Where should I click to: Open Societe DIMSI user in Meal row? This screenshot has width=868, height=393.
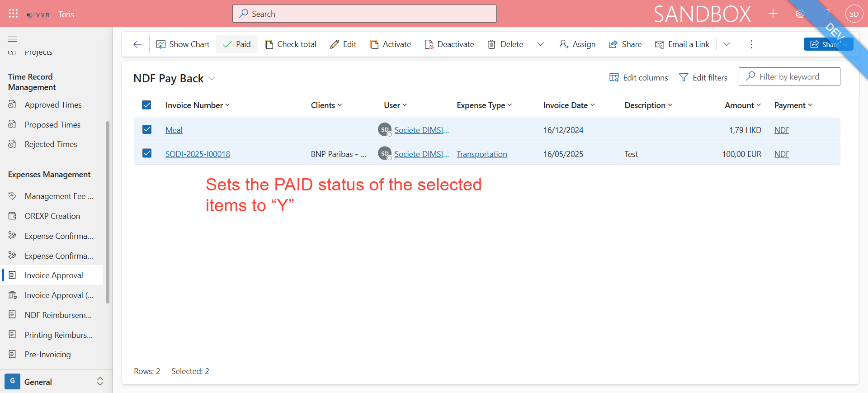click(x=421, y=130)
